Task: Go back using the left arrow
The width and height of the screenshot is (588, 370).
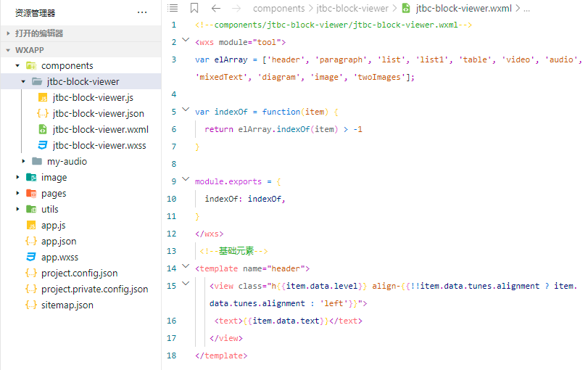Action: pyautogui.click(x=216, y=8)
